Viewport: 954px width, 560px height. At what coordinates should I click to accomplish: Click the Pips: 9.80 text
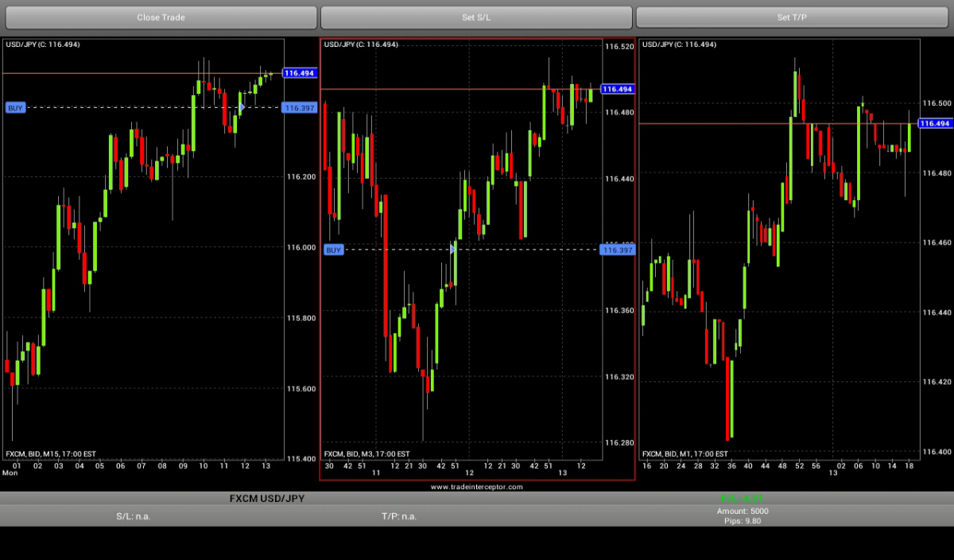coord(743,521)
